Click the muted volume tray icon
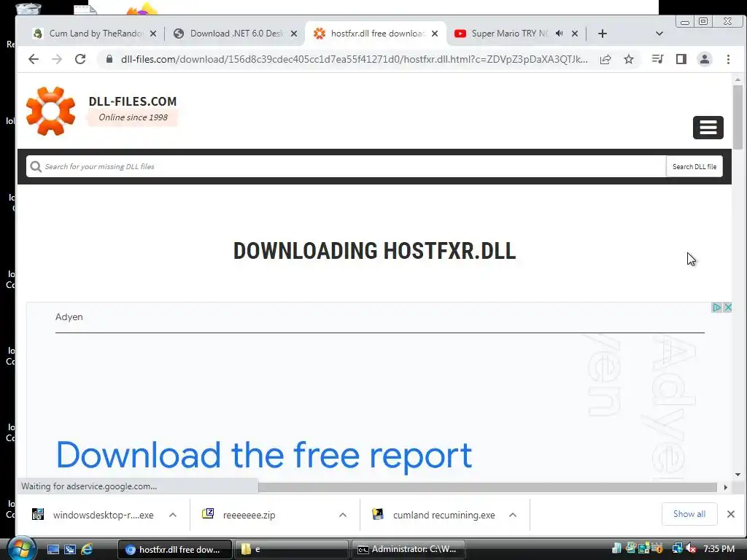The image size is (747, 560). tap(691, 548)
